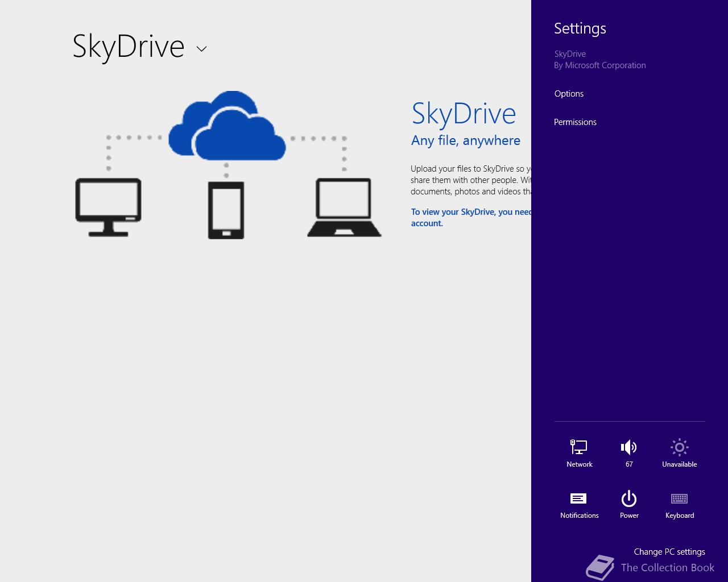This screenshot has width=728, height=582.
Task: Click the laptop illustration
Action: (x=344, y=207)
